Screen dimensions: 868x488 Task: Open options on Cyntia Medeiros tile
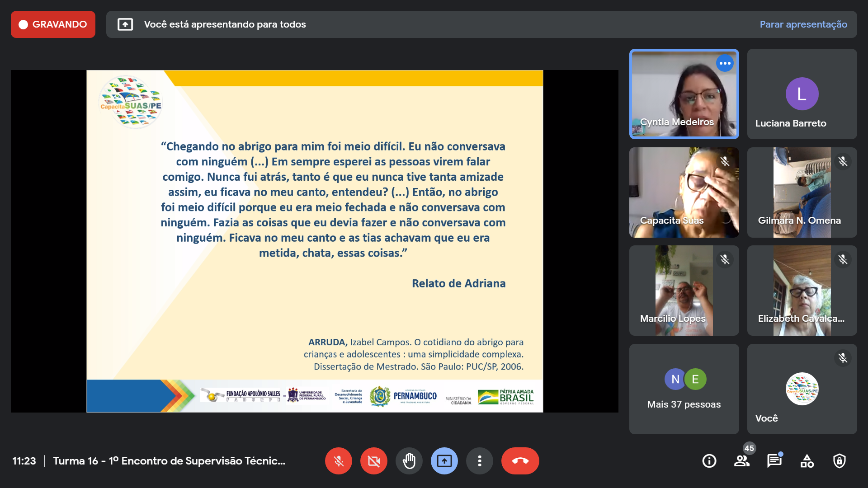coord(725,63)
